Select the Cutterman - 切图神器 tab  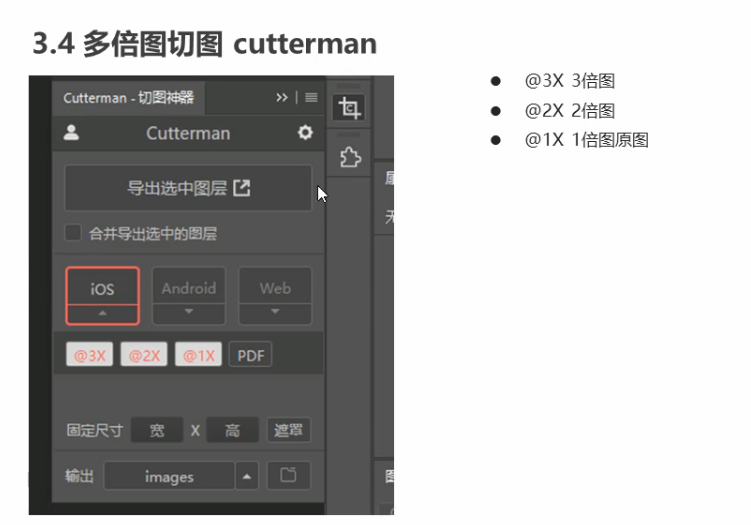tap(128, 98)
